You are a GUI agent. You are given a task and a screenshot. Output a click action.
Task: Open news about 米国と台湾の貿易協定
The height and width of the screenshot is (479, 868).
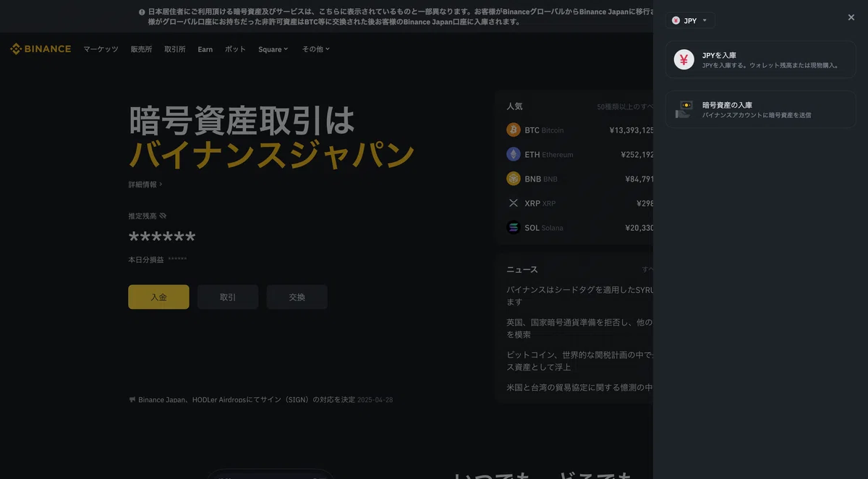[579, 387]
